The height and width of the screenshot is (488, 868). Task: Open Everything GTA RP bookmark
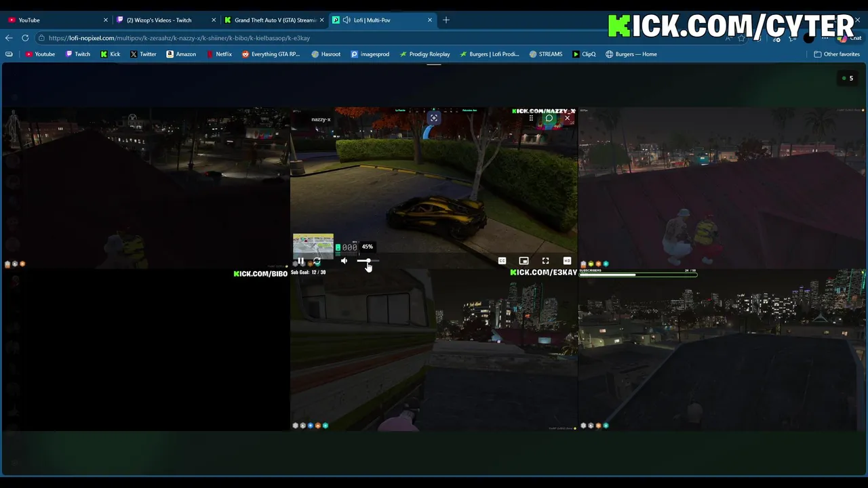tap(271, 54)
